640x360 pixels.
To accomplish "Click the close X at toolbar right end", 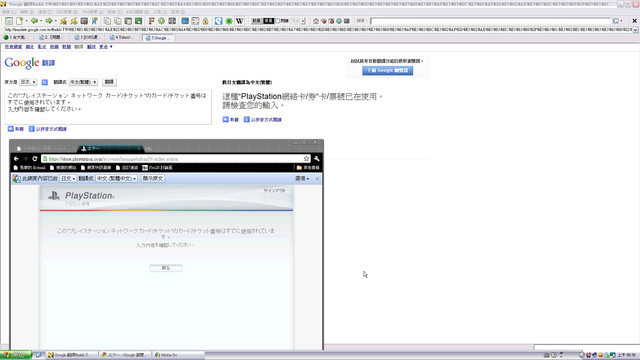I will [634, 21].
